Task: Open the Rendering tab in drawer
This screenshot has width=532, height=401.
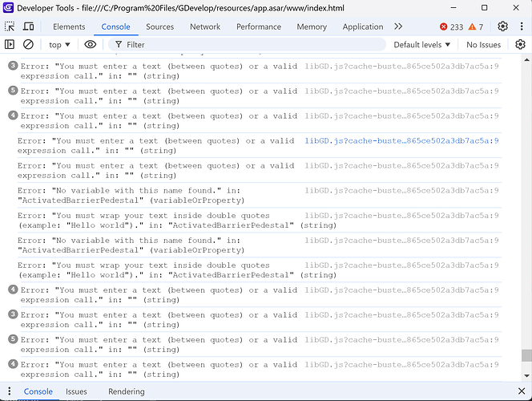Action: pyautogui.click(x=127, y=391)
